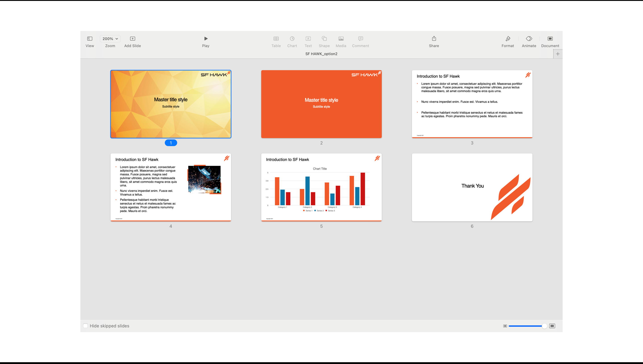The image size is (643, 364).
Task: Open the Add Slide menu
Action: [132, 39]
